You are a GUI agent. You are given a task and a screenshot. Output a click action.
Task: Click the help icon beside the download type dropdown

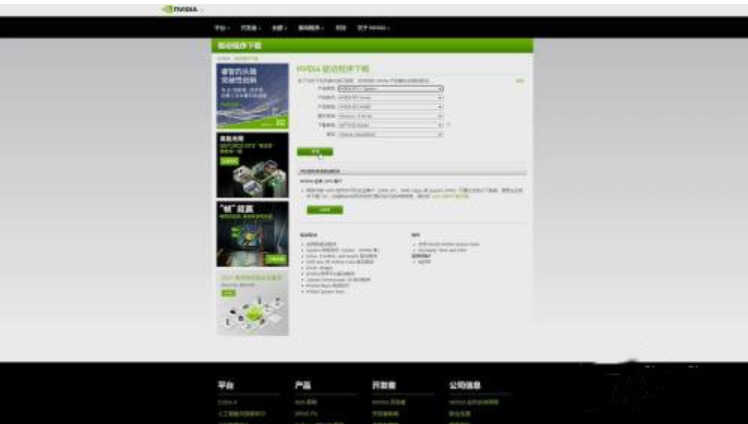pos(448,124)
